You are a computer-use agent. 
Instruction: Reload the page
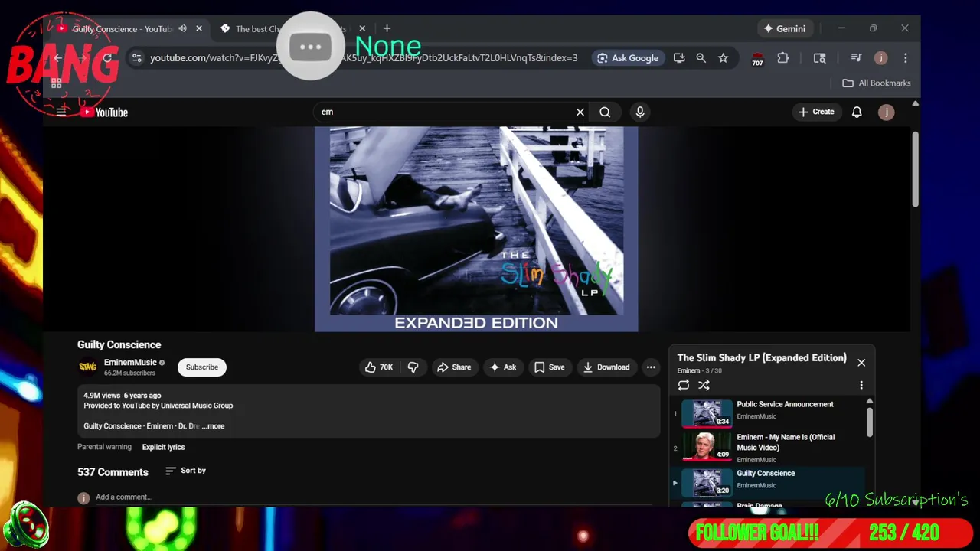point(107,58)
